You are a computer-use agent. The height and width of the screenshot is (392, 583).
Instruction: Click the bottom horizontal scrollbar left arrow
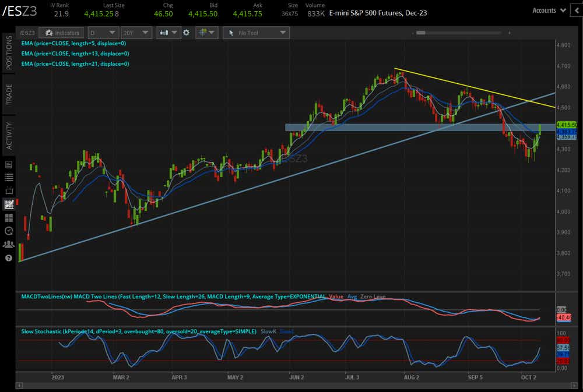19,386
